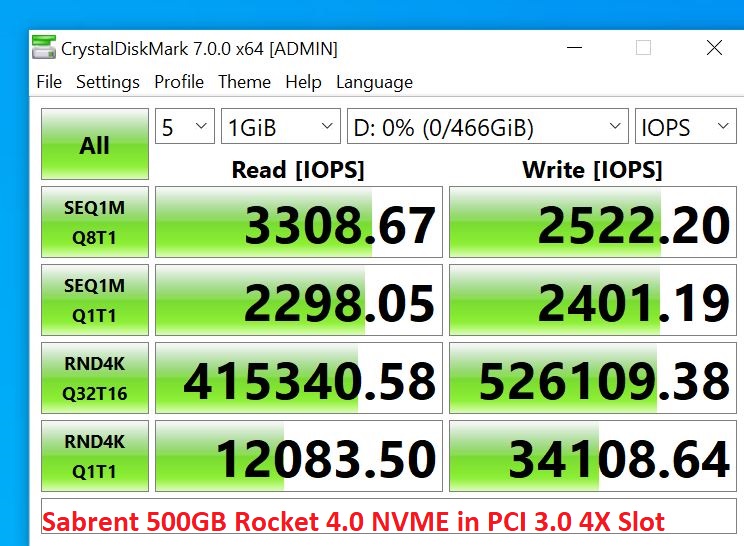Click the Write [IOPS] column header
Screen dimensions: 744x546
click(x=592, y=170)
